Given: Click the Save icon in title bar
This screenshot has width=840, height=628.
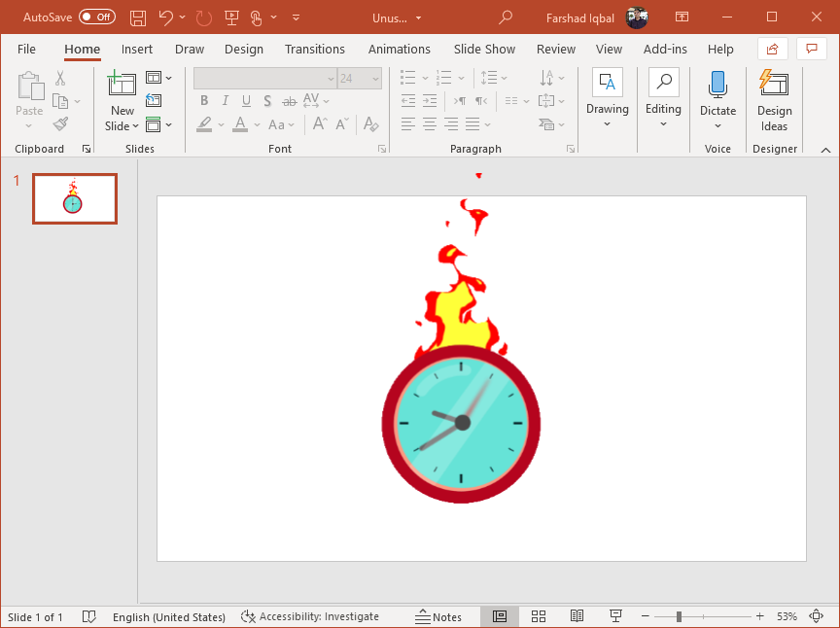Looking at the screenshot, I should [x=138, y=17].
